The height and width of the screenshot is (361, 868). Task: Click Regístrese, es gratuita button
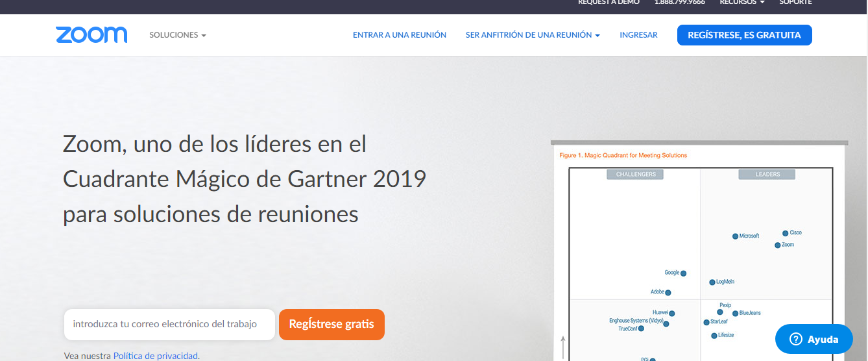coord(744,35)
